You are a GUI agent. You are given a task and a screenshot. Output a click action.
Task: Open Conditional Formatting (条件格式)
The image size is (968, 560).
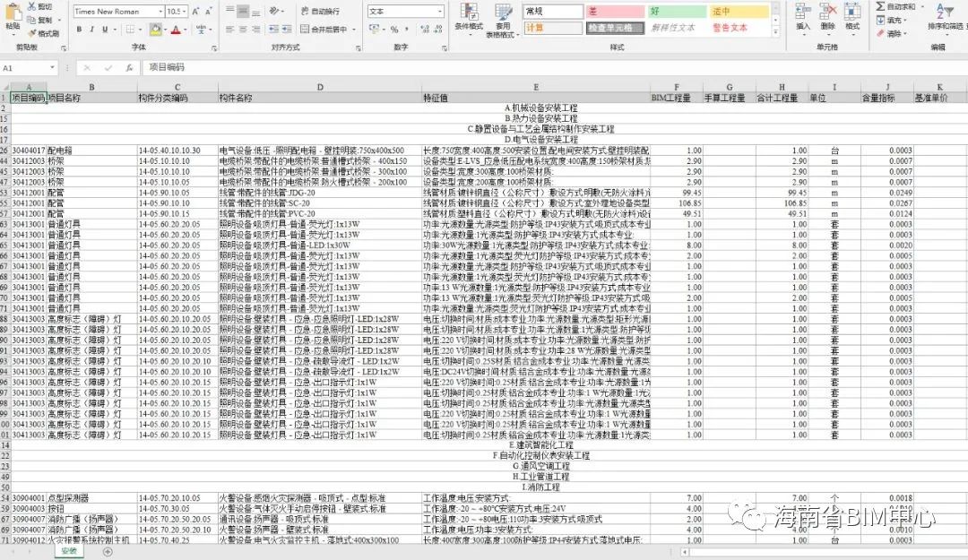469,19
